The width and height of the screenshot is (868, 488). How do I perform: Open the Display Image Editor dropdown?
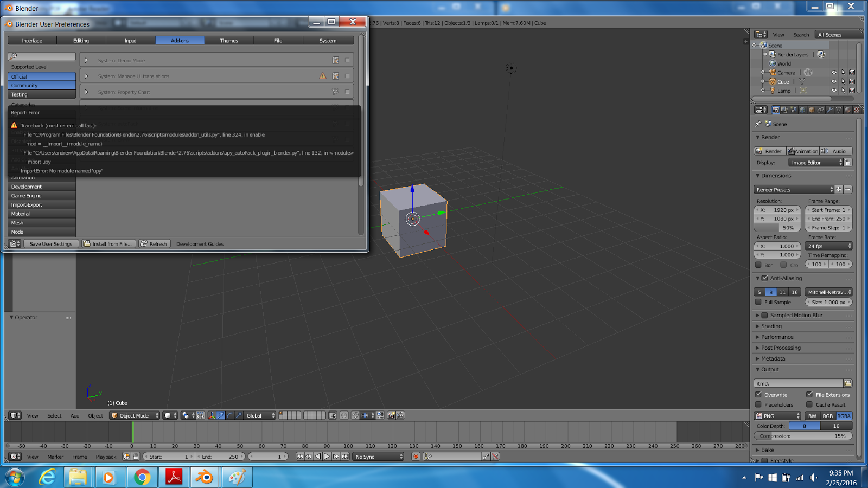pyautogui.click(x=816, y=163)
